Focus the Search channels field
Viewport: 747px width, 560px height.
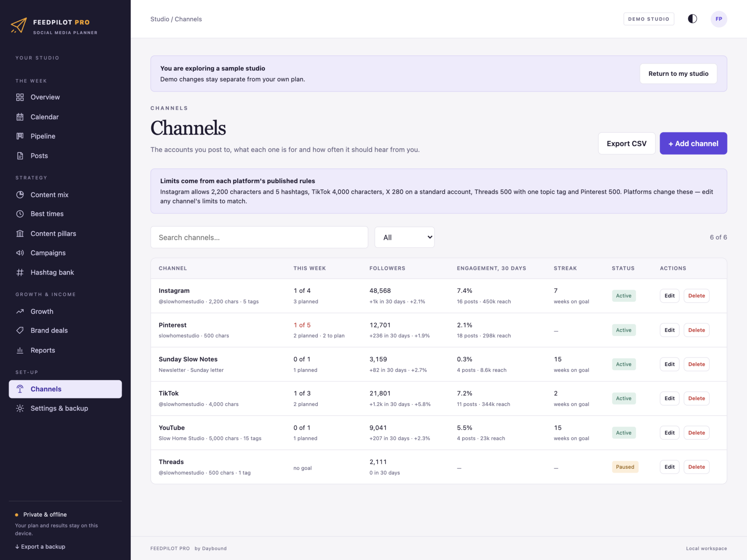click(x=259, y=237)
